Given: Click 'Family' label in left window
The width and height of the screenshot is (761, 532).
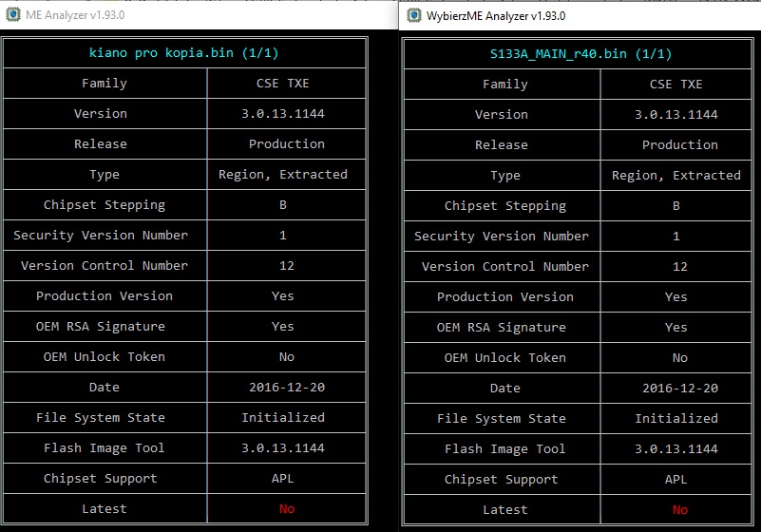Looking at the screenshot, I should pos(105,84).
